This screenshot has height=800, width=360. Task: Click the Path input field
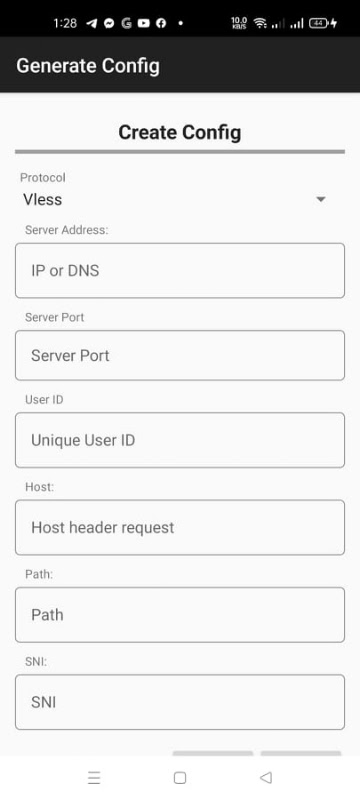coord(179,614)
